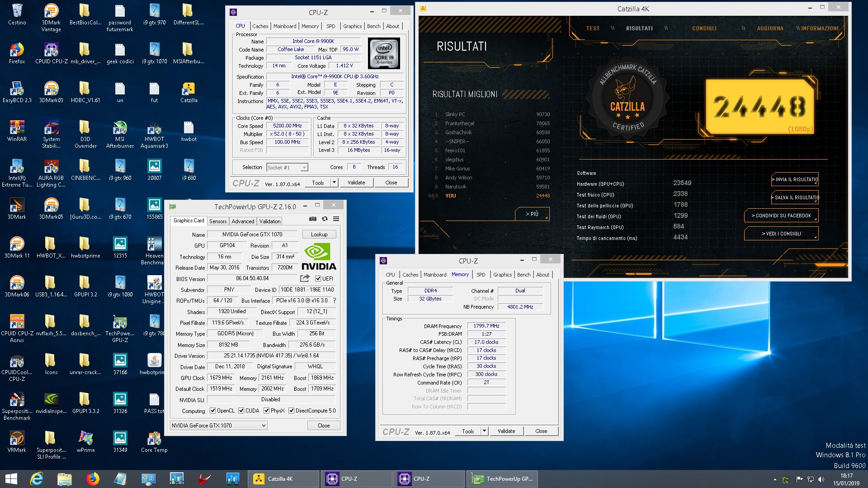Open the TEST tab in Catzilla
Image resolution: width=868 pixels, height=488 pixels.
pos(593,28)
